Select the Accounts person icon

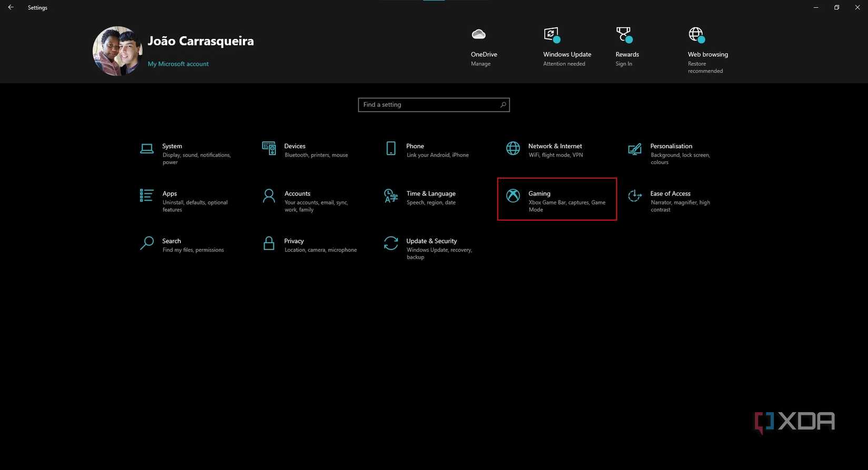[x=269, y=196]
